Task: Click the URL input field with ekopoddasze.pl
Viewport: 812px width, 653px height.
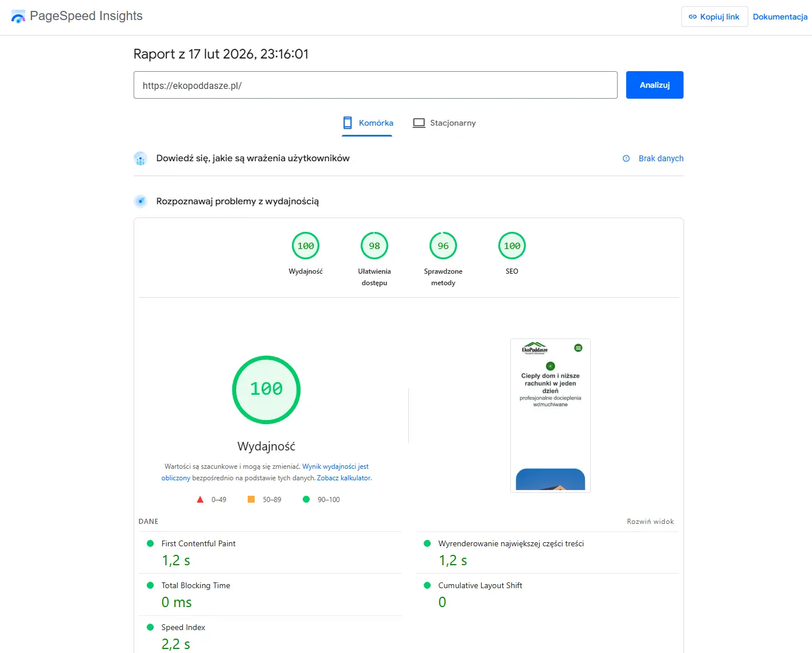Action: tap(375, 85)
